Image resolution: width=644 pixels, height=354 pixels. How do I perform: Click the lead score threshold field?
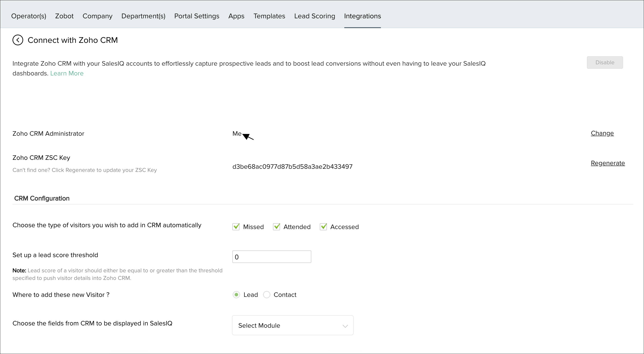[272, 257]
